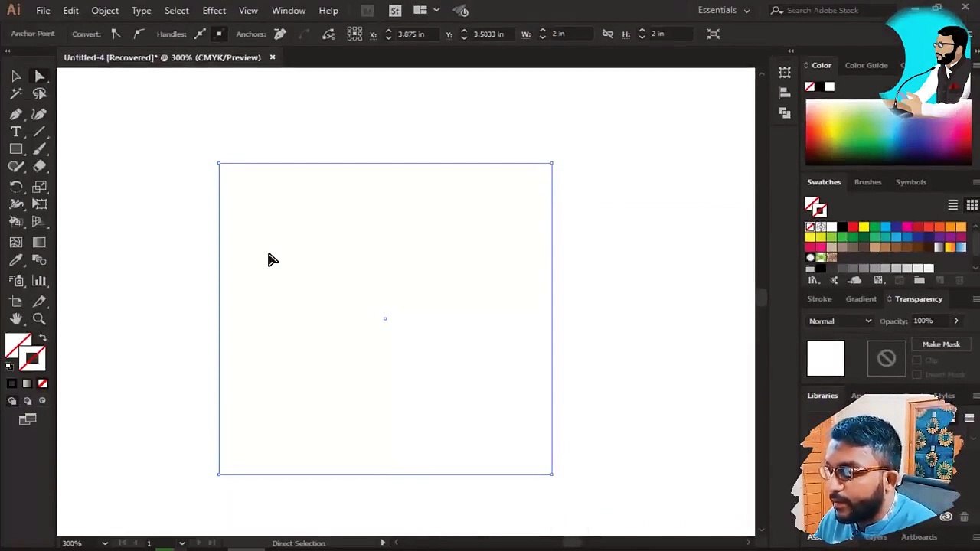Select the Paintbrush tool
The height and width of the screenshot is (551, 980).
click(39, 149)
